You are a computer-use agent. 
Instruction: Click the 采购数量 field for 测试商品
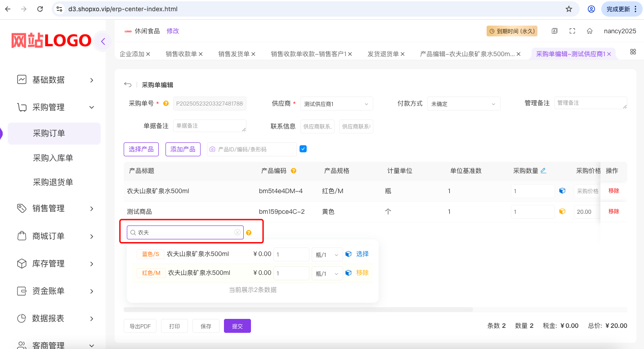tap(533, 212)
